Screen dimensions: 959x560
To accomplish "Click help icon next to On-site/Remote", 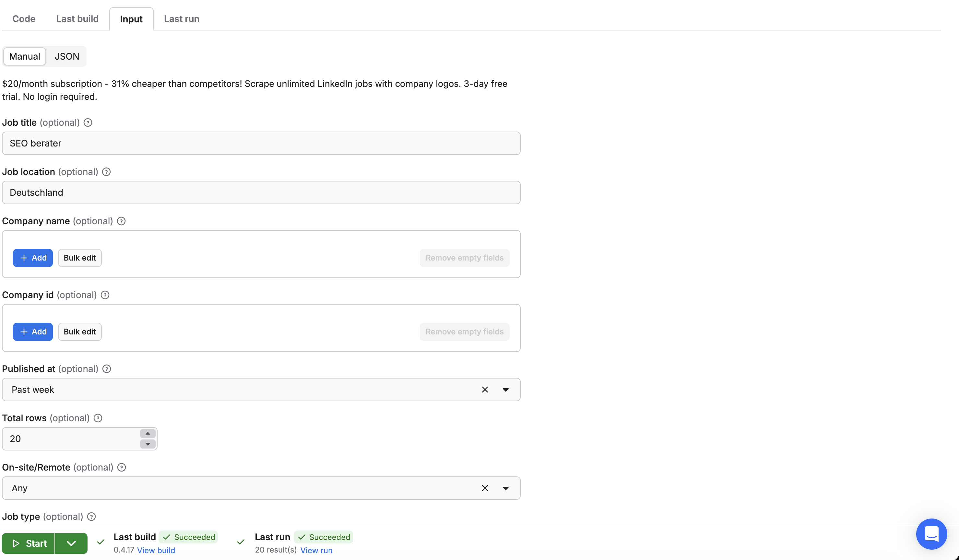I will pos(121,467).
